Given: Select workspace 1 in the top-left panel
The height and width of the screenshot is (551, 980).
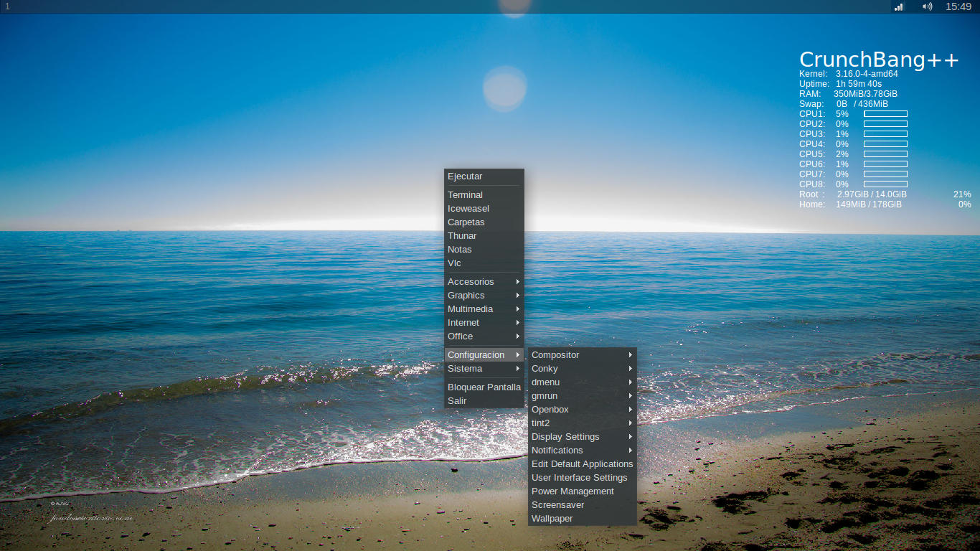Looking at the screenshot, I should (x=7, y=6).
